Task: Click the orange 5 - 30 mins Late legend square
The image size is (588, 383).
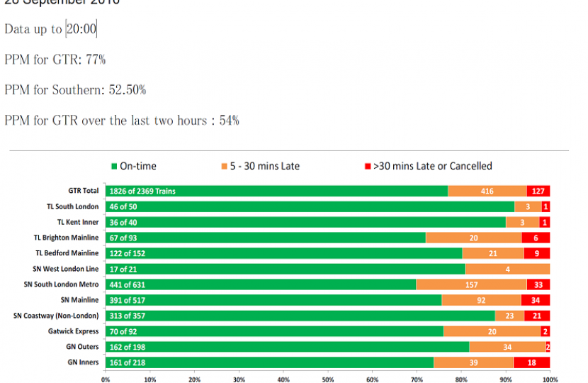Action: [x=225, y=167]
